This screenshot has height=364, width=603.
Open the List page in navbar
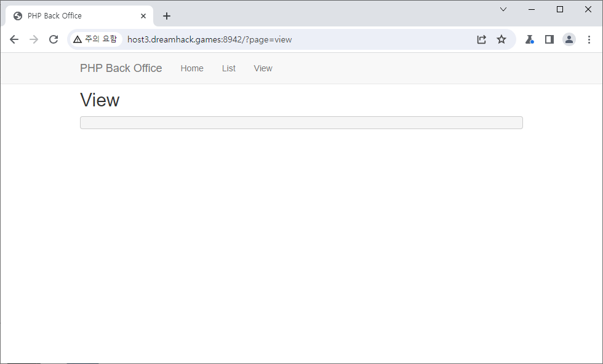[x=229, y=68]
